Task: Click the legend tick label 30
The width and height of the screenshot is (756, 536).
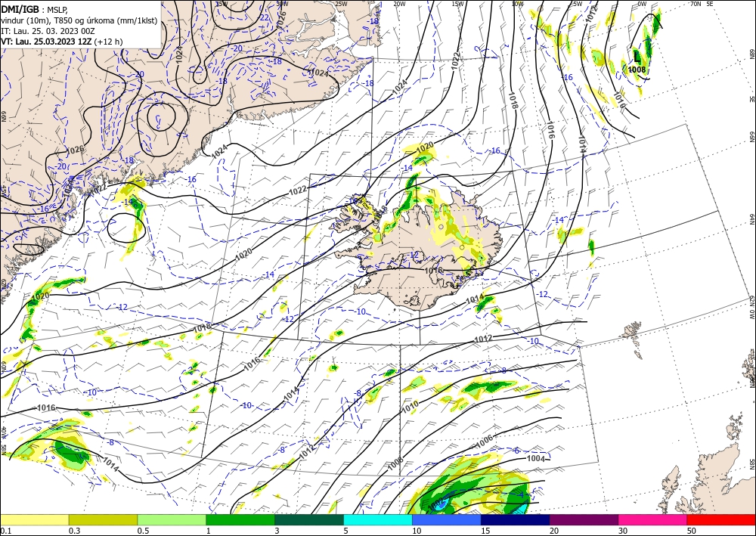Action: point(623,531)
